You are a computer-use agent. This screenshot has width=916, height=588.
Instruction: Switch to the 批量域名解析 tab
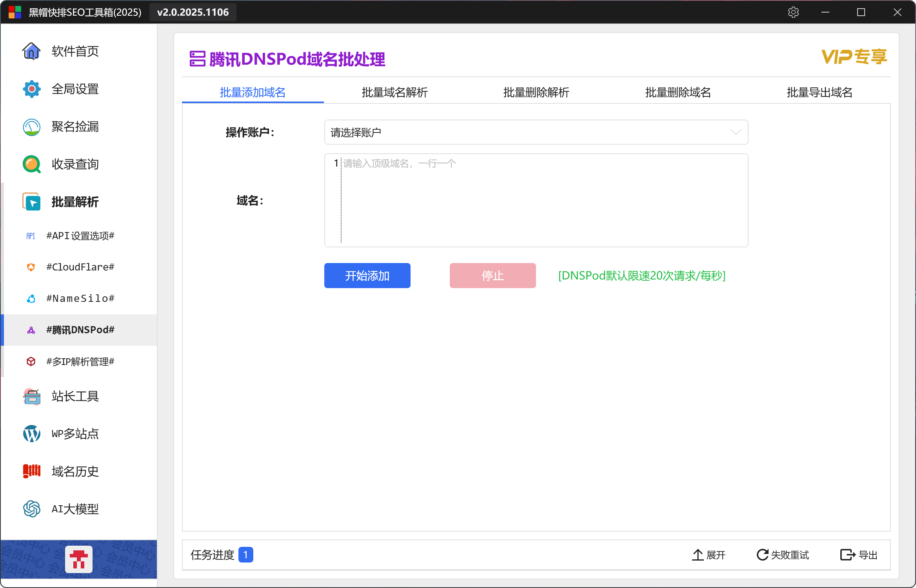tap(394, 92)
